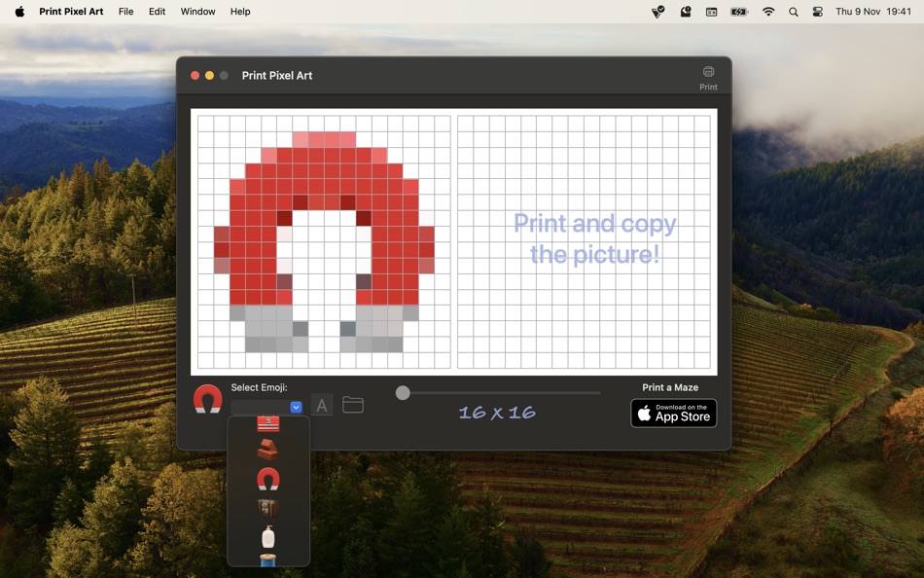
Task: Click the Download on the App Store badge
Action: coord(674,413)
